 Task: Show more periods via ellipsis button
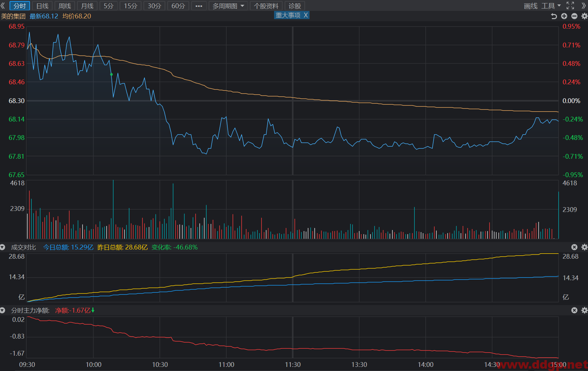(x=199, y=6)
